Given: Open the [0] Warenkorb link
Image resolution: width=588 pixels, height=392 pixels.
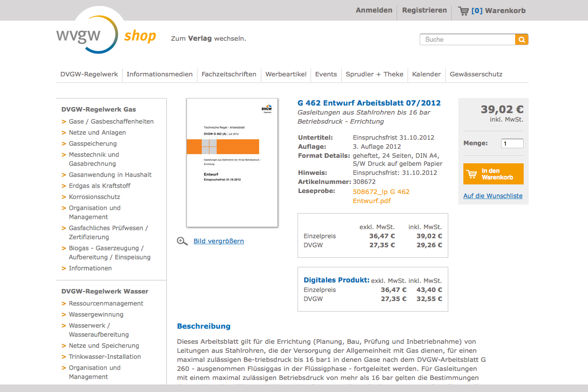Looking at the screenshot, I should (x=499, y=11).
